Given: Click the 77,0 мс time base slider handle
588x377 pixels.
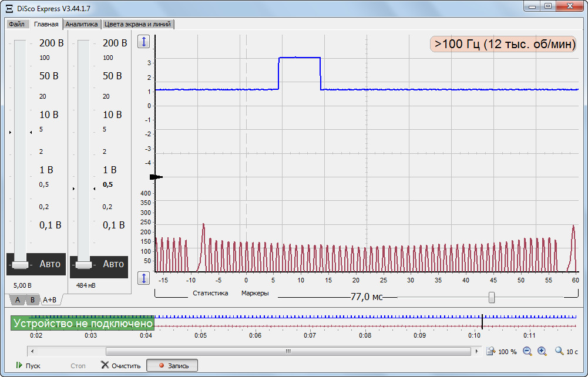Looking at the screenshot, I should pos(492,298).
